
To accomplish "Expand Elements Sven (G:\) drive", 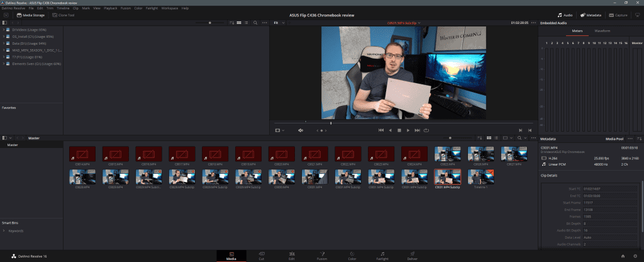I will [x=4, y=64].
